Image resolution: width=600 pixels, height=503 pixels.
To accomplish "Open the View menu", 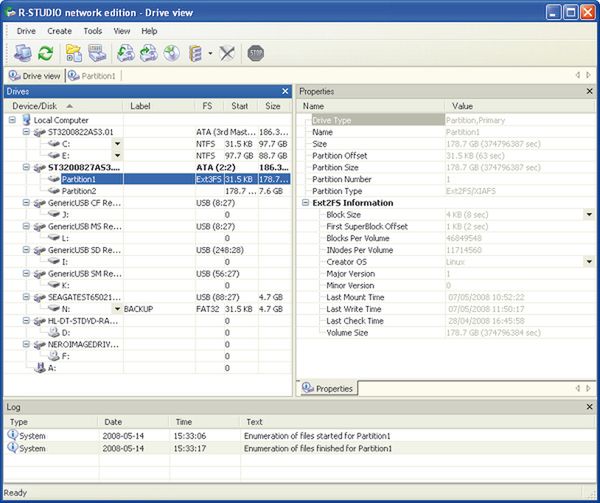I will click(122, 31).
